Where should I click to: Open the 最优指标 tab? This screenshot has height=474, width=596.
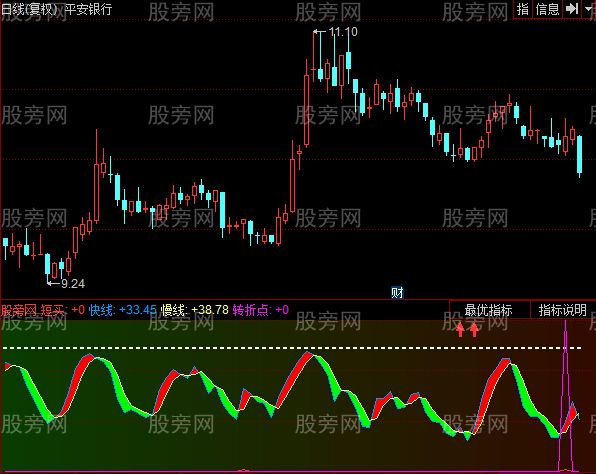click(489, 310)
